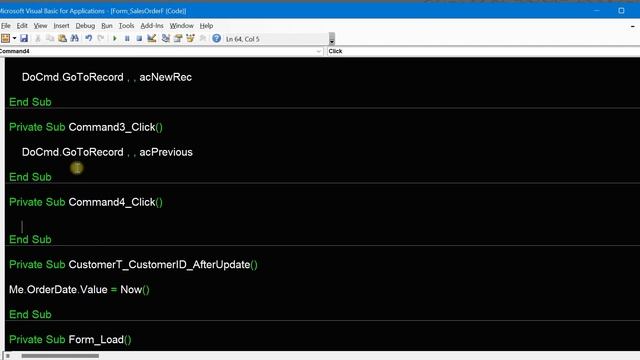This screenshot has height=360, width=640.
Task: Click the Break pause icon
Action: [x=127, y=38]
